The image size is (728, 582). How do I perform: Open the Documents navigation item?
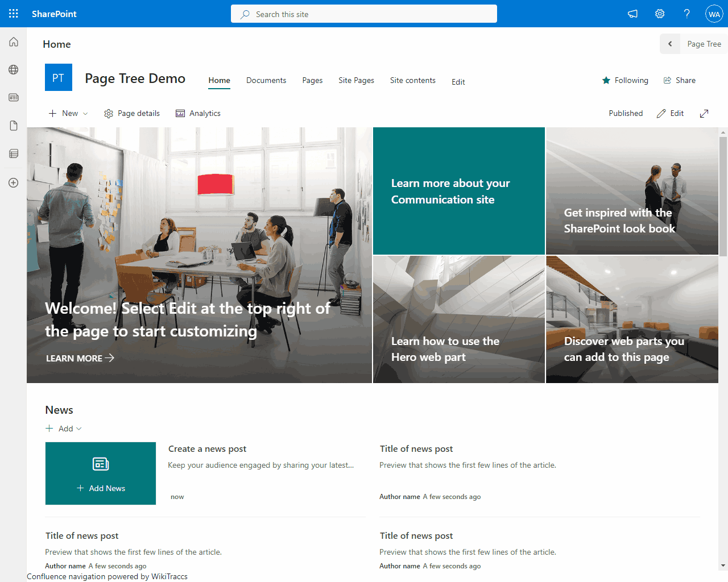coord(266,80)
